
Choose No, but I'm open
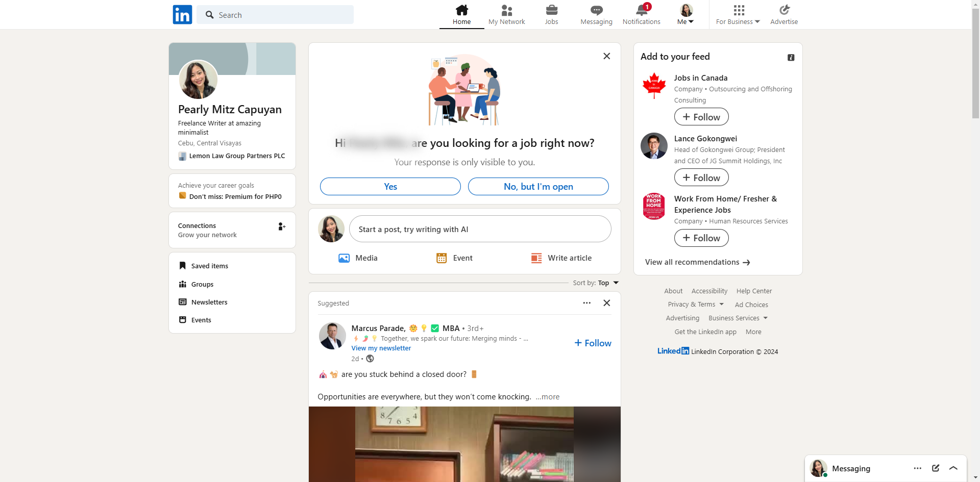[x=538, y=186]
